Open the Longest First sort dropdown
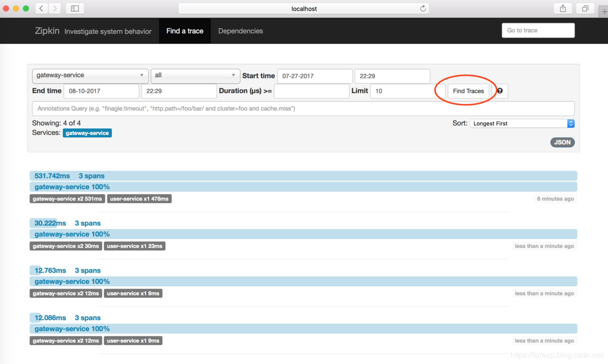The width and height of the screenshot is (608, 364). pyautogui.click(x=522, y=123)
